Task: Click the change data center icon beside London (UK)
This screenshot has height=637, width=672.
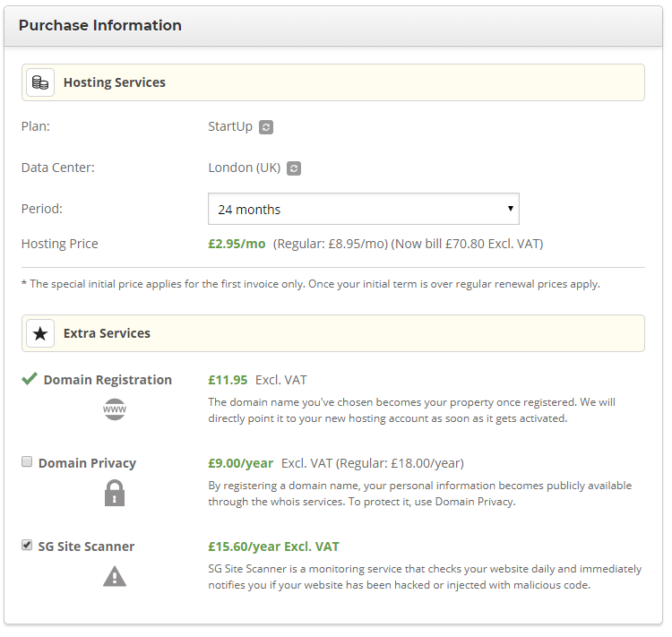Action: click(294, 168)
